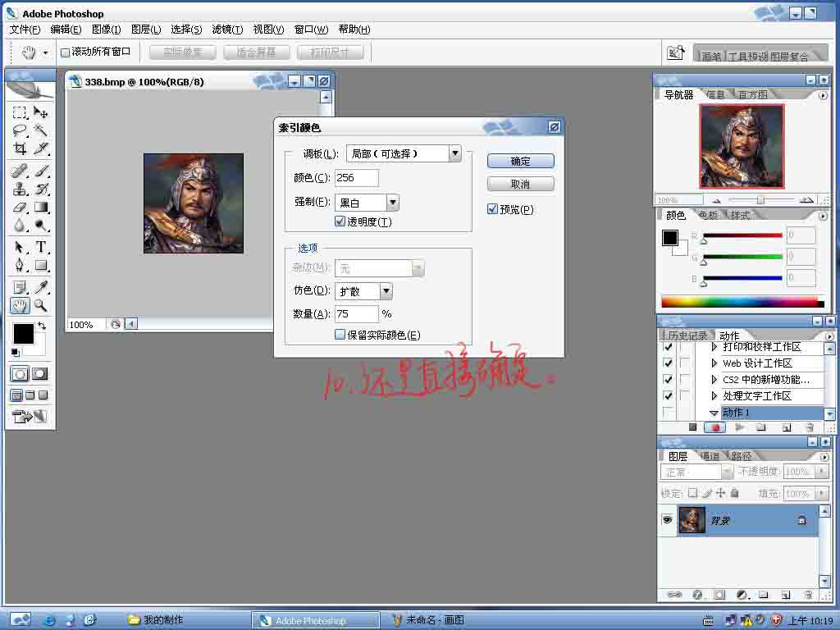Switch to Quick Mask mode
The height and width of the screenshot is (630, 840).
point(40,374)
